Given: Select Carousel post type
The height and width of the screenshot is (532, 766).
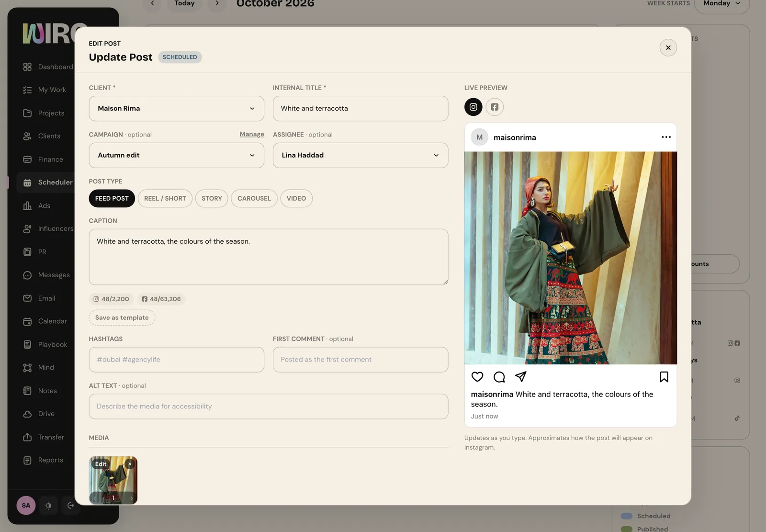Looking at the screenshot, I should (x=254, y=198).
